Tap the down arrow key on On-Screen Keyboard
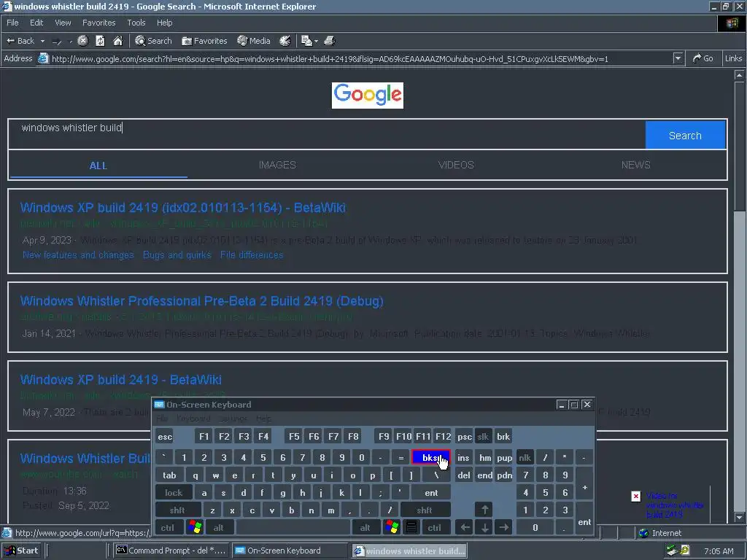The image size is (747, 560). tap(484, 527)
